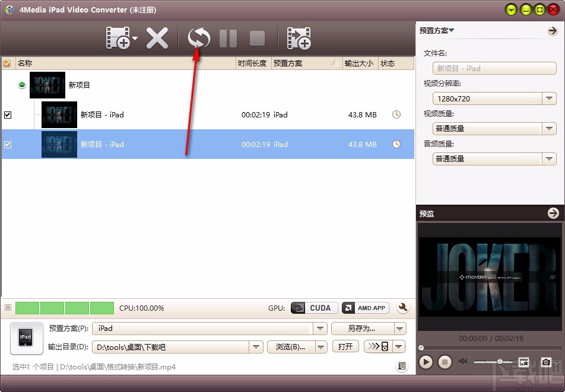Expand the 视频质量 quality dropdown

pos(550,129)
